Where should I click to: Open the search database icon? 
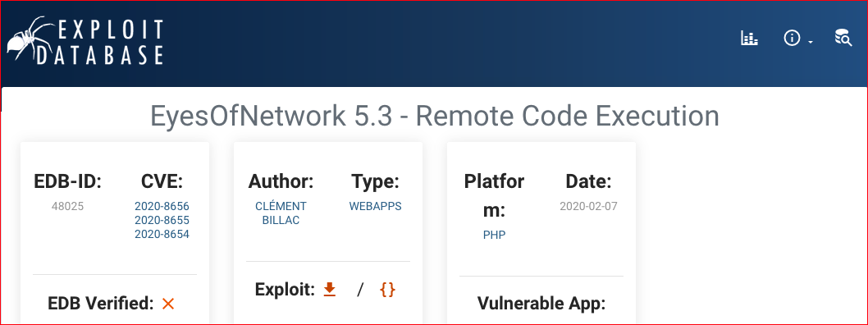pos(843,38)
